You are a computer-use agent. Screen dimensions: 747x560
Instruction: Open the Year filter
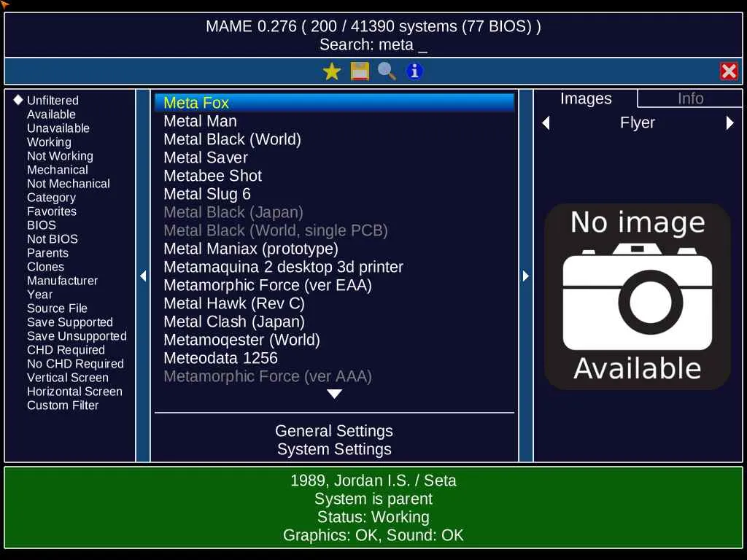click(x=39, y=295)
